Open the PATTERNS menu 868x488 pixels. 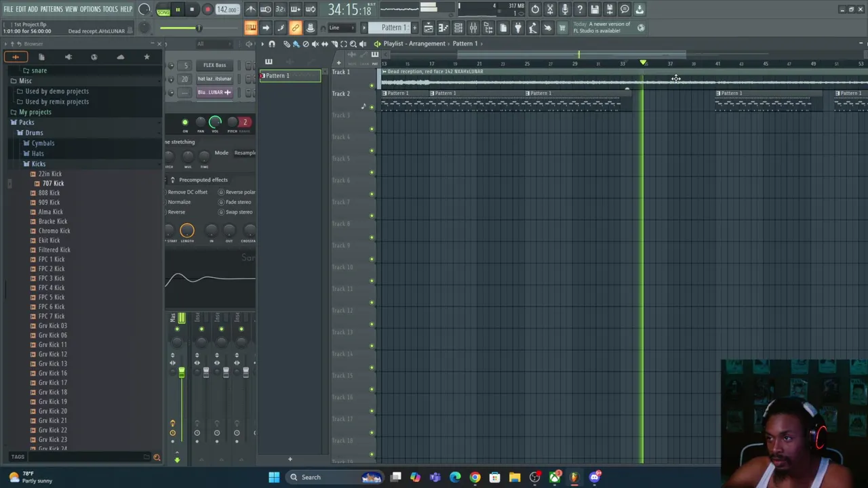[x=52, y=9]
